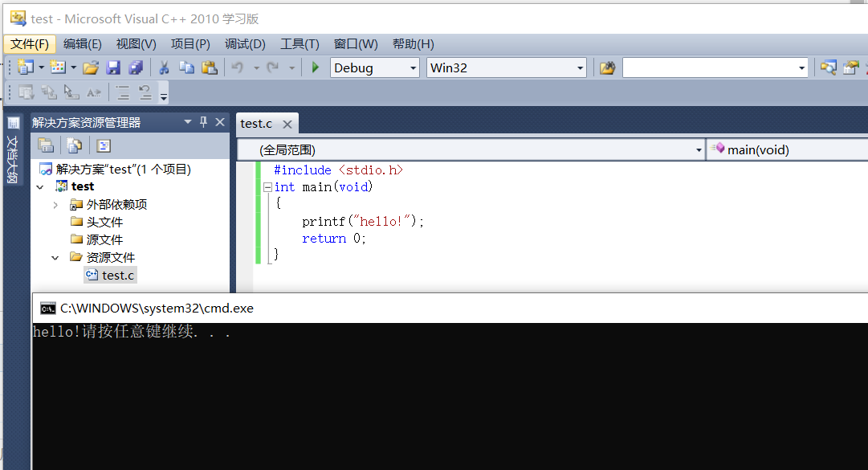This screenshot has width=868, height=470.
Task: Open the 文档大纲 side panel tab
Action: coord(12,153)
